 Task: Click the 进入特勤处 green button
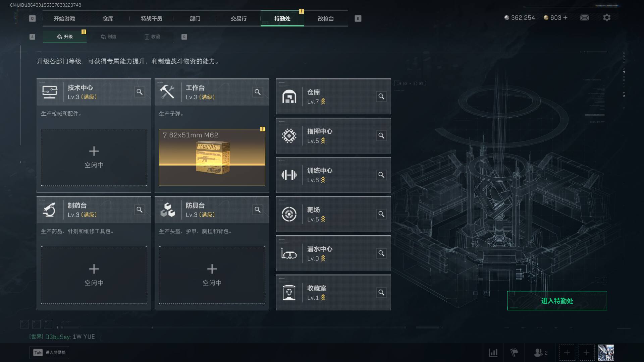click(557, 301)
